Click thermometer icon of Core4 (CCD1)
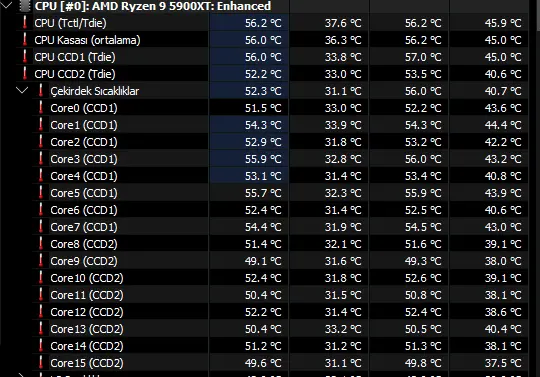The width and height of the screenshot is (540, 377). [41, 176]
